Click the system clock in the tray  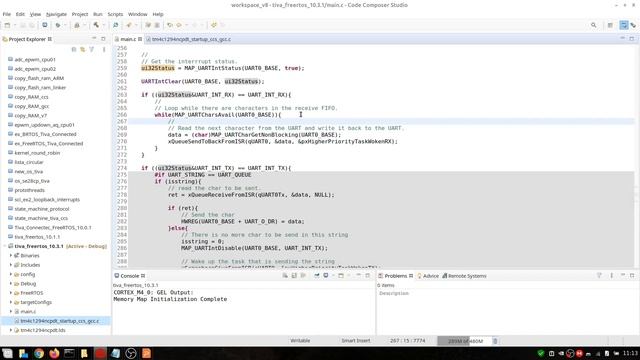click(631, 353)
